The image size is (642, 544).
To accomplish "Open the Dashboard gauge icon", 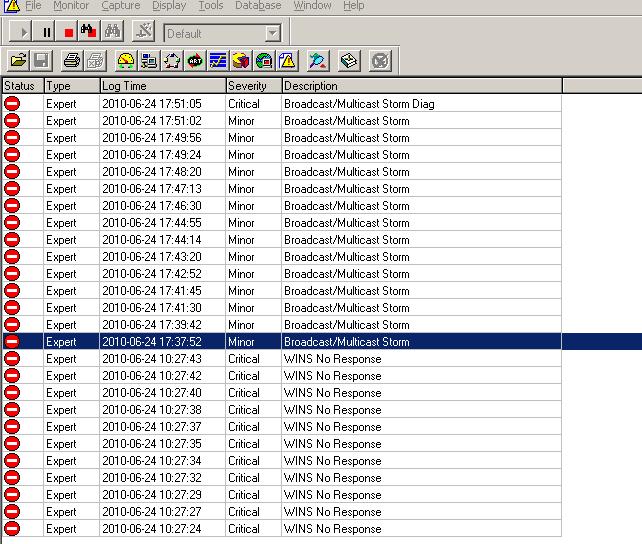I will [126, 61].
